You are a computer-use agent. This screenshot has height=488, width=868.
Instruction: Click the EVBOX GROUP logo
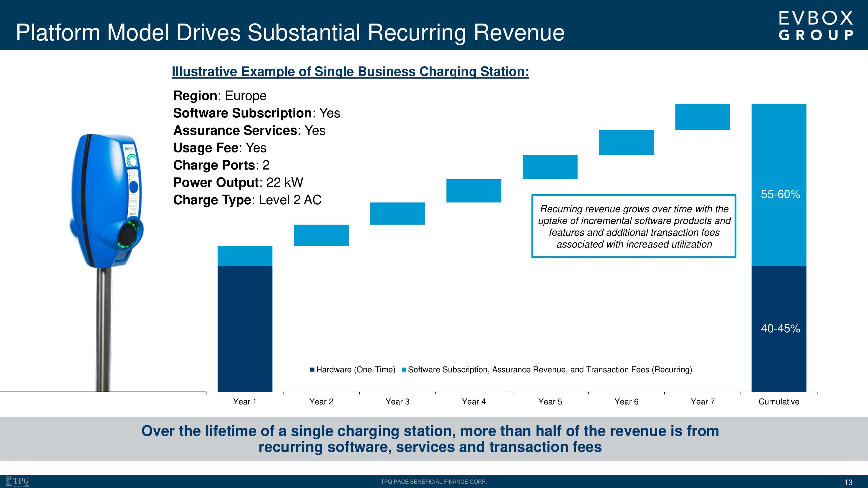tap(816, 26)
